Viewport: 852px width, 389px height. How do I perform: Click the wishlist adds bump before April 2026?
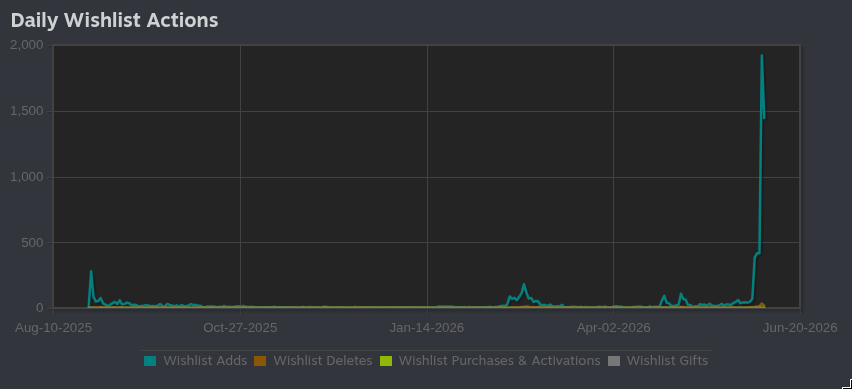524,284
